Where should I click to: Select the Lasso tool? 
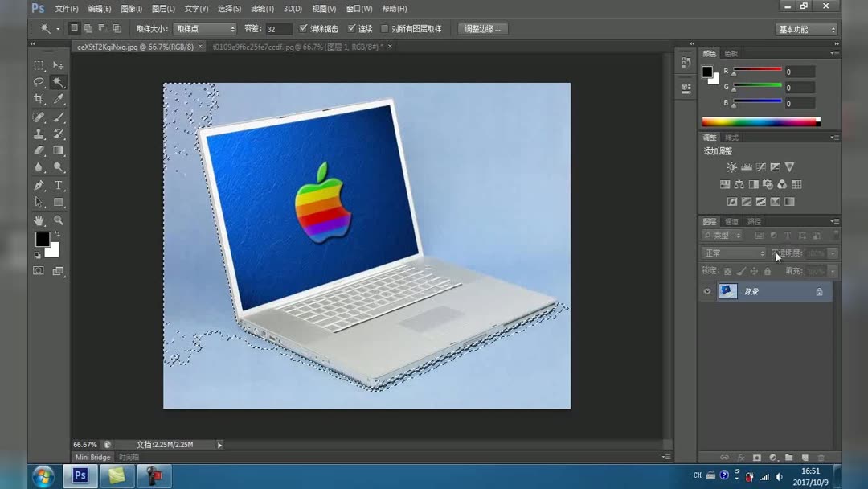(x=38, y=82)
